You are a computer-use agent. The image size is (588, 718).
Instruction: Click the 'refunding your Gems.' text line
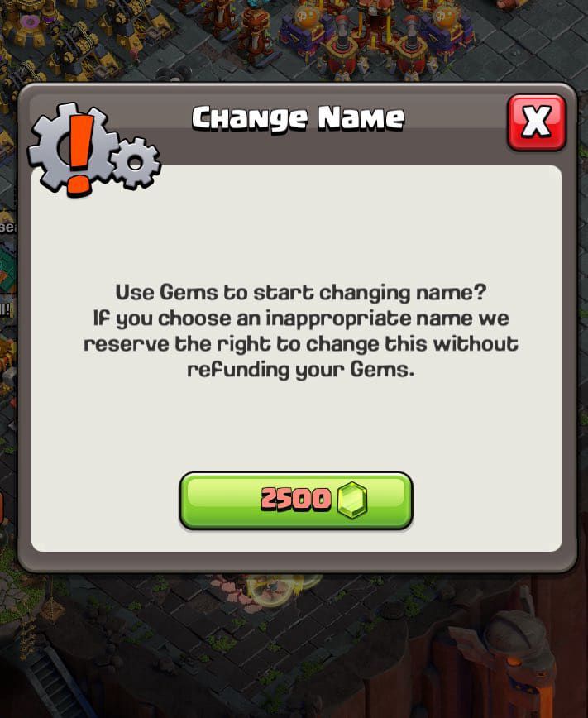point(301,370)
